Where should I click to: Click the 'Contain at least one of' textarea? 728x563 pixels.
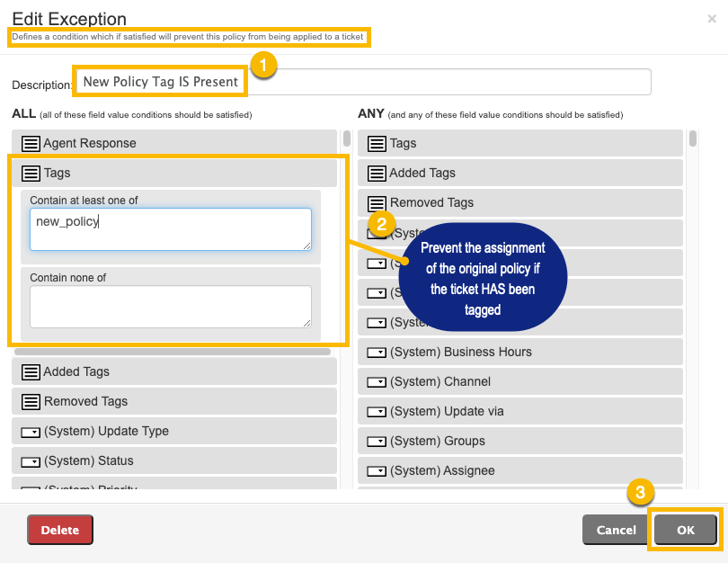[x=171, y=229]
